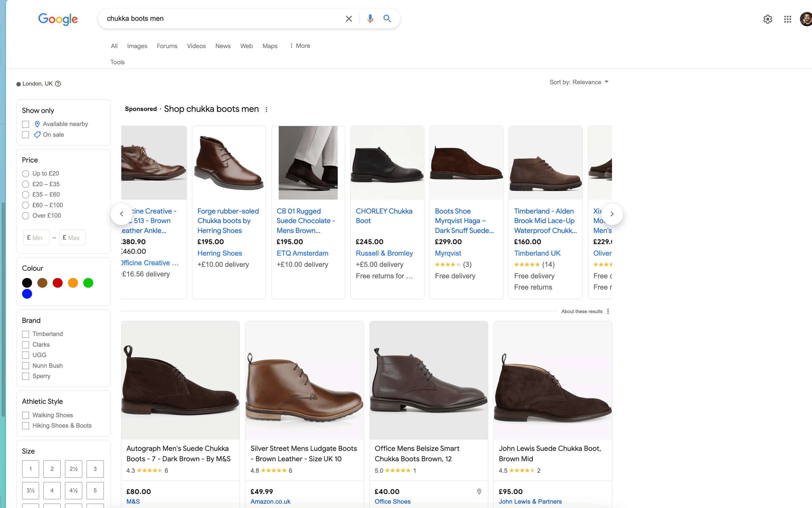Select the £35 – £60 price option
The width and height of the screenshot is (812, 508).
25,194
